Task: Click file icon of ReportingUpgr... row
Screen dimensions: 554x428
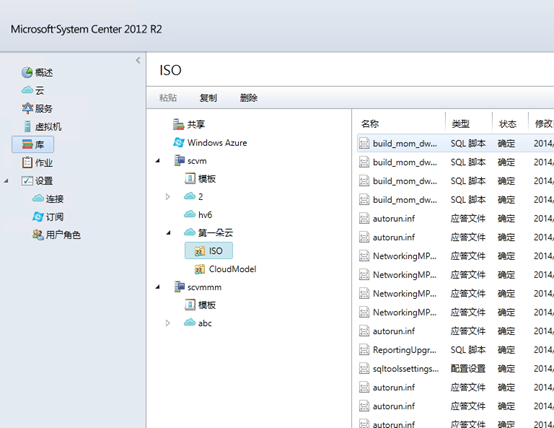Action: pos(364,350)
